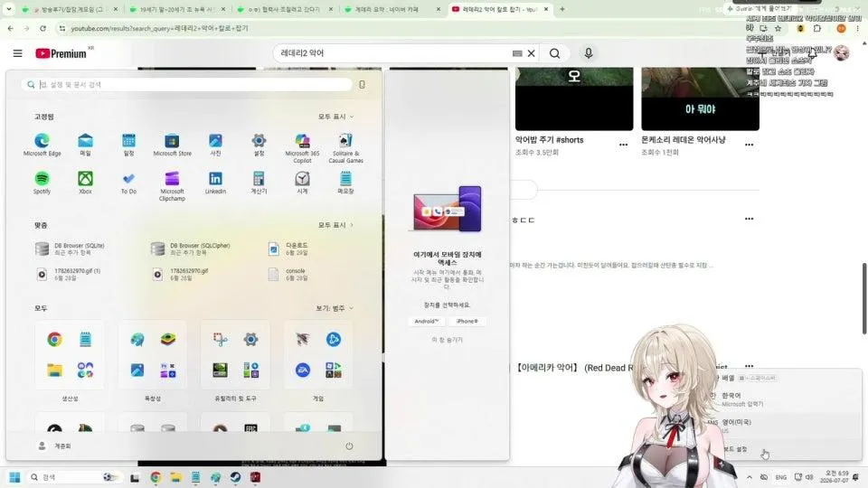Click the browser back arrow
The width and height of the screenshot is (868, 488).
pyautogui.click(x=11, y=28)
